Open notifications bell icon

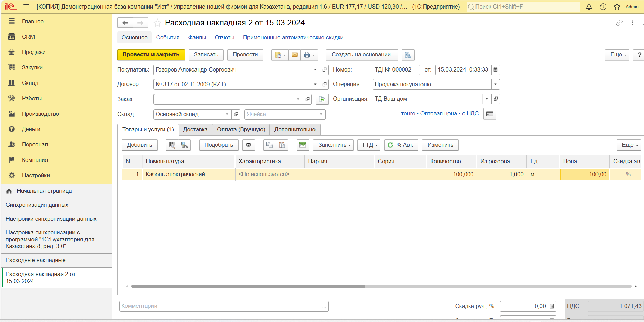pos(589,7)
